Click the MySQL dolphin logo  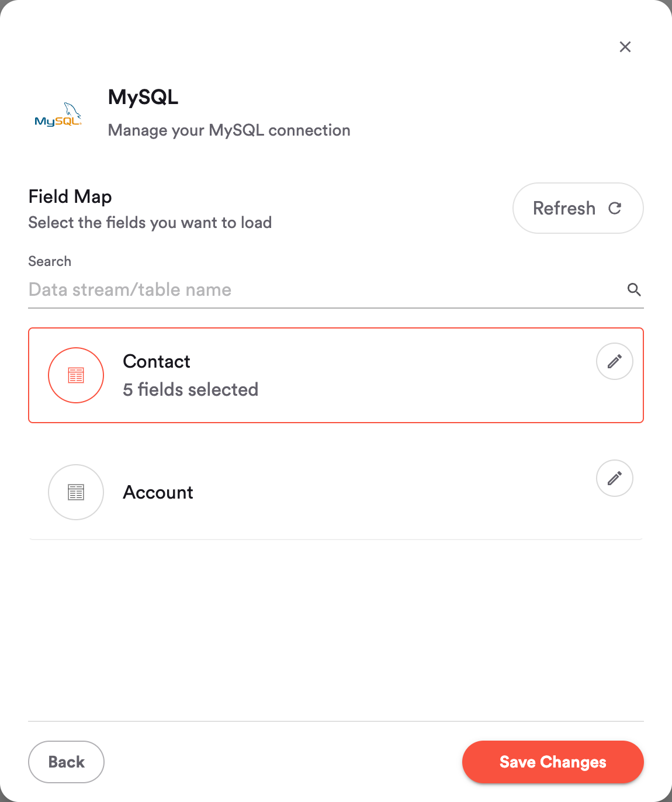point(58,114)
